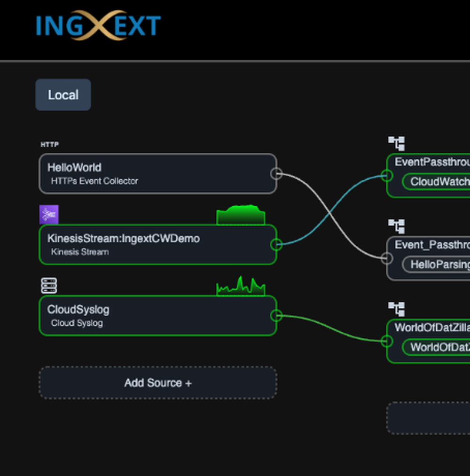
Task: Click the Cloud Syslog server icon
Action: [x=49, y=286]
